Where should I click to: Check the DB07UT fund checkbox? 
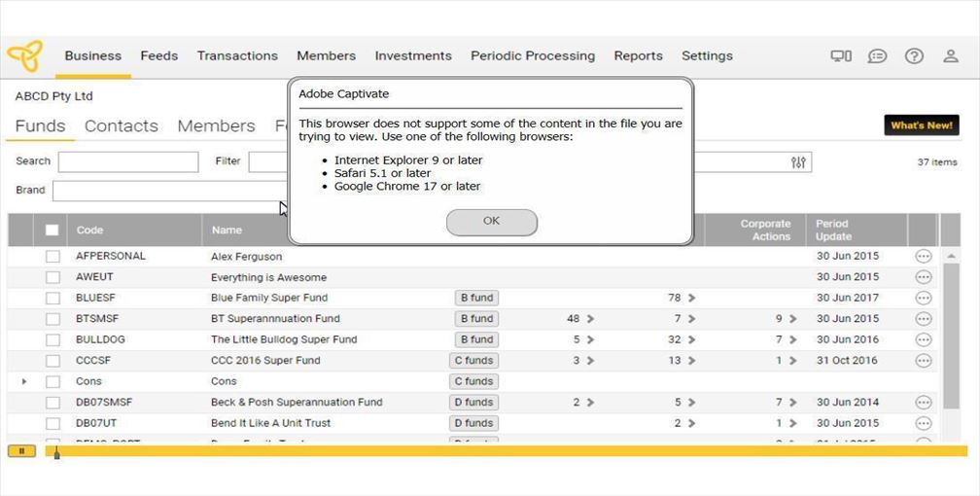(53, 423)
